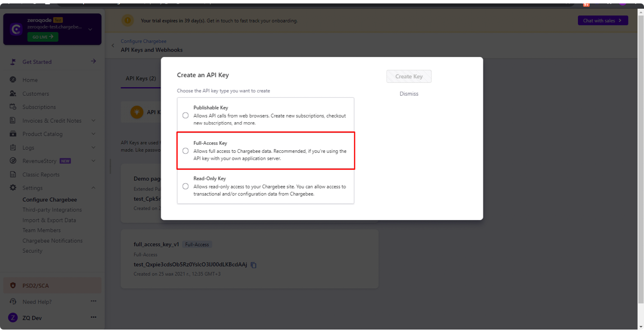Screen dimensions: 644x333
Task: Expand Product Catalog submenu chevron
Action: pos(94,134)
